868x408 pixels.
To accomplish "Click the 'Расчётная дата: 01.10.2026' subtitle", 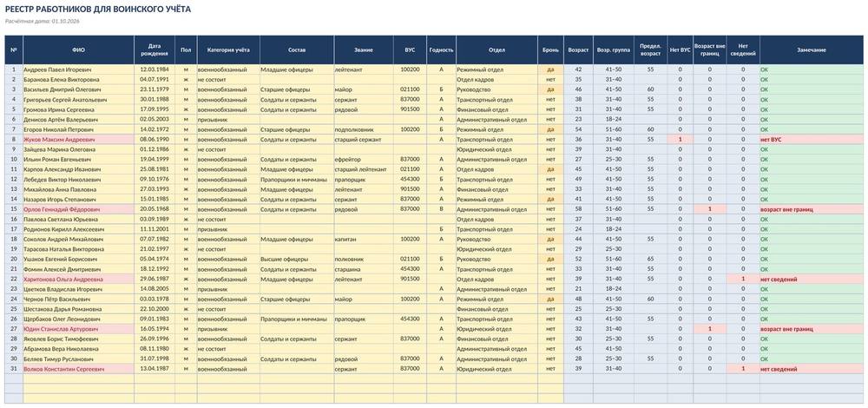I will pyautogui.click(x=42, y=21).
